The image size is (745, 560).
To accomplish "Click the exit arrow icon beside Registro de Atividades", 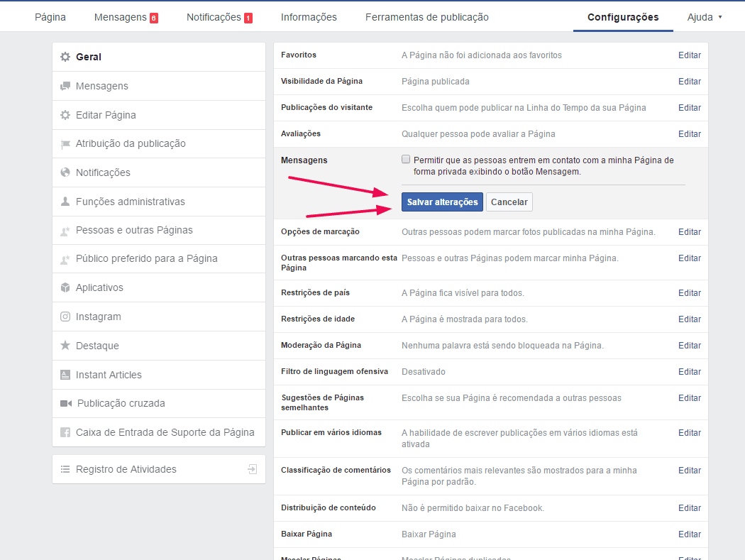I will click(x=253, y=469).
